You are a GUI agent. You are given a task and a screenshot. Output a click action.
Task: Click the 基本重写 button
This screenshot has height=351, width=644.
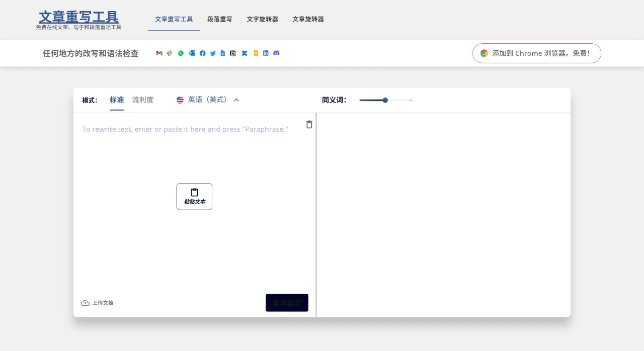287,302
